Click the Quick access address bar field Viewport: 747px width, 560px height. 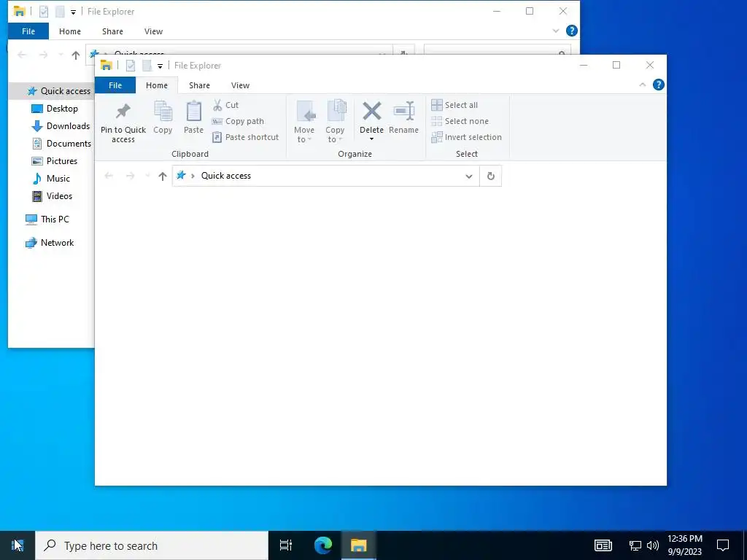click(x=326, y=176)
